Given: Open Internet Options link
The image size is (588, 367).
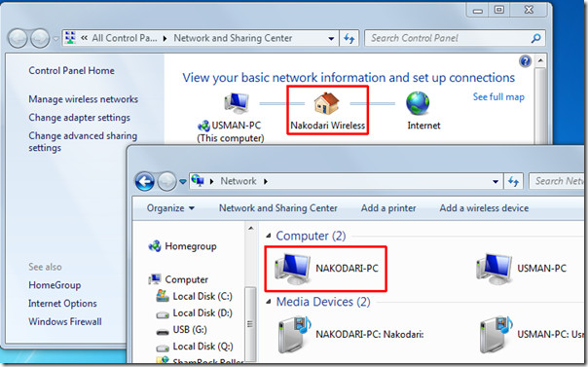Looking at the screenshot, I should pyautogui.click(x=62, y=303).
